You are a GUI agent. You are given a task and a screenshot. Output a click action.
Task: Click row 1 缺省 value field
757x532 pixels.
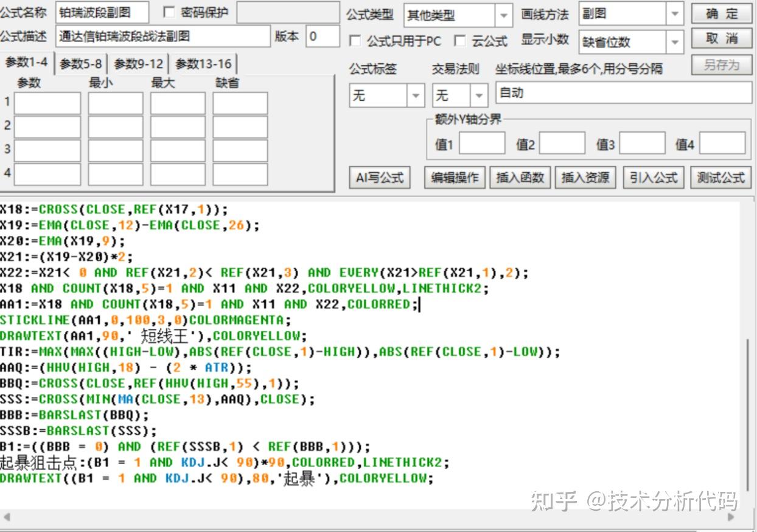tap(240, 103)
